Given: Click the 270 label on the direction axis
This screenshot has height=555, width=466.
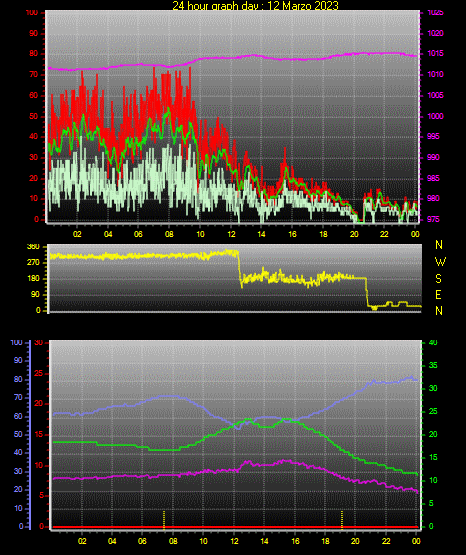Looking at the screenshot, I should pos(33,263).
